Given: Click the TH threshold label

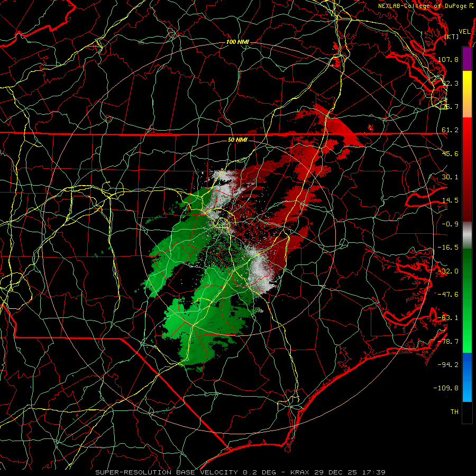Looking at the screenshot, I should (x=454, y=412).
